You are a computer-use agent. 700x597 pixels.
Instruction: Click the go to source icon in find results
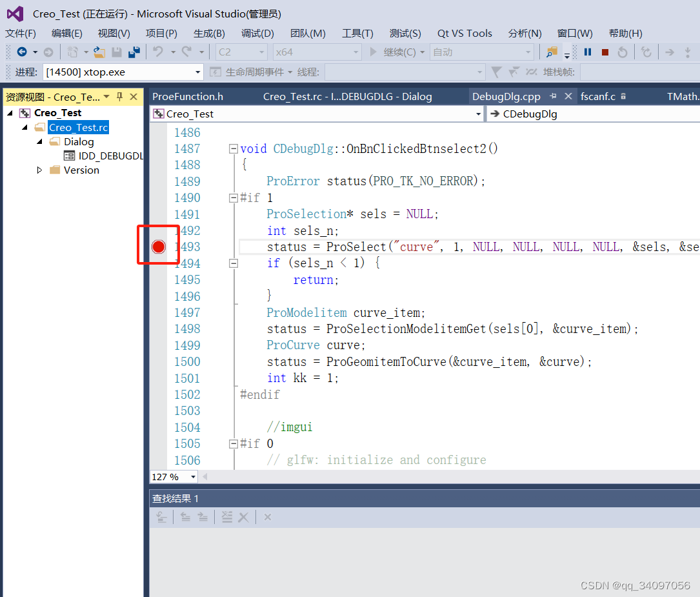click(161, 517)
